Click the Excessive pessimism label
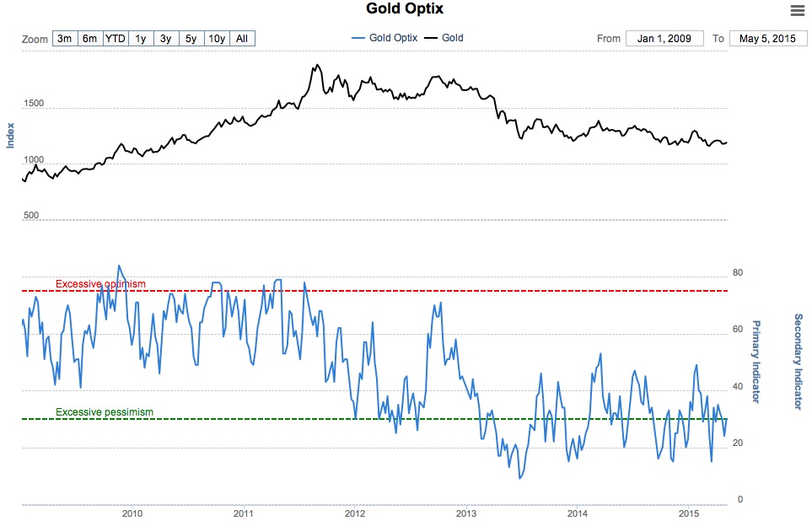 [x=105, y=412]
